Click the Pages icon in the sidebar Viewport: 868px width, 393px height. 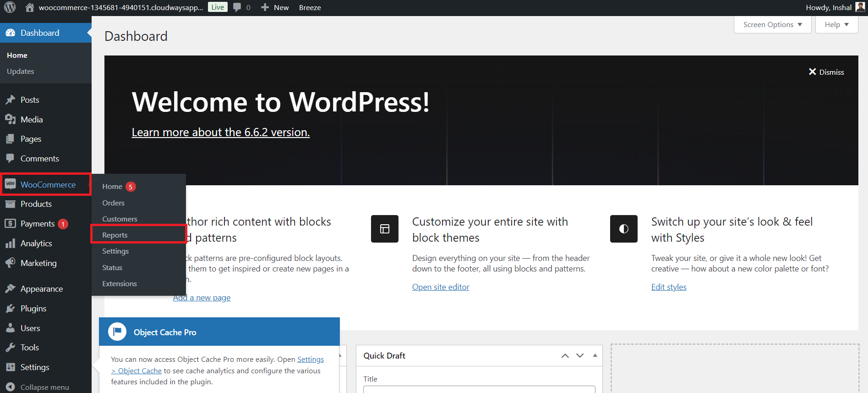(x=10, y=139)
